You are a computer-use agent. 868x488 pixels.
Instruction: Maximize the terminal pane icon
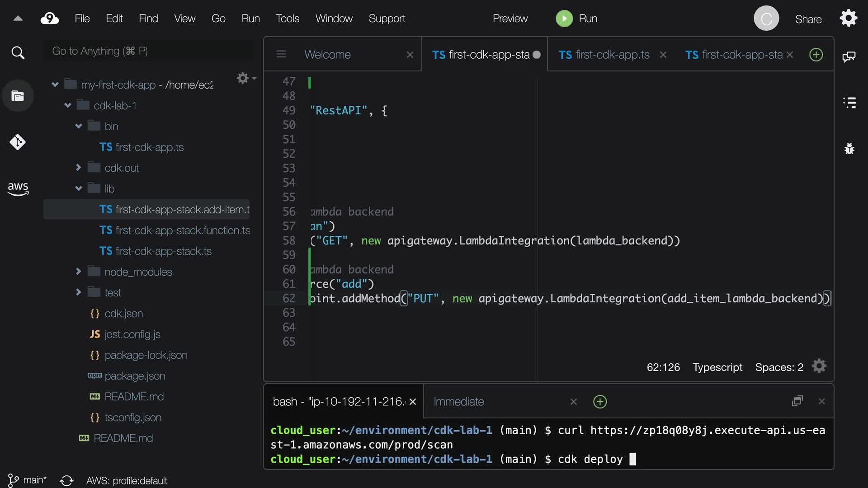(x=797, y=401)
